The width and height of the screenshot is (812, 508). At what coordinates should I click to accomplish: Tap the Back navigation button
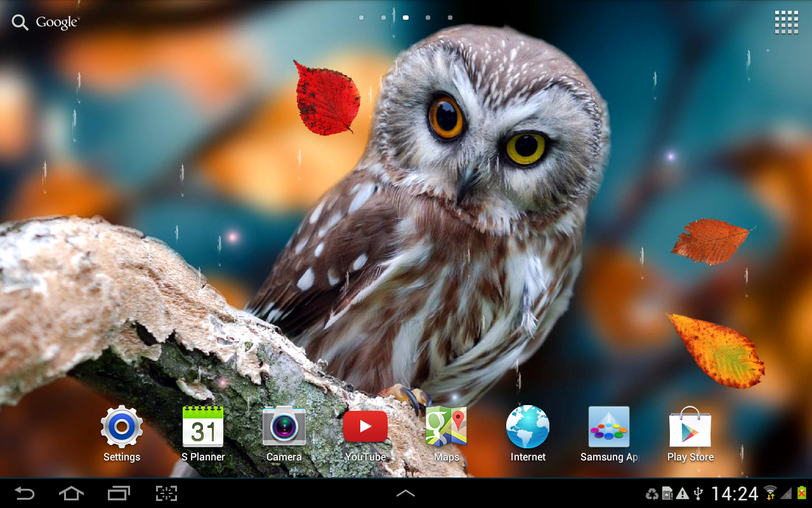point(25,493)
